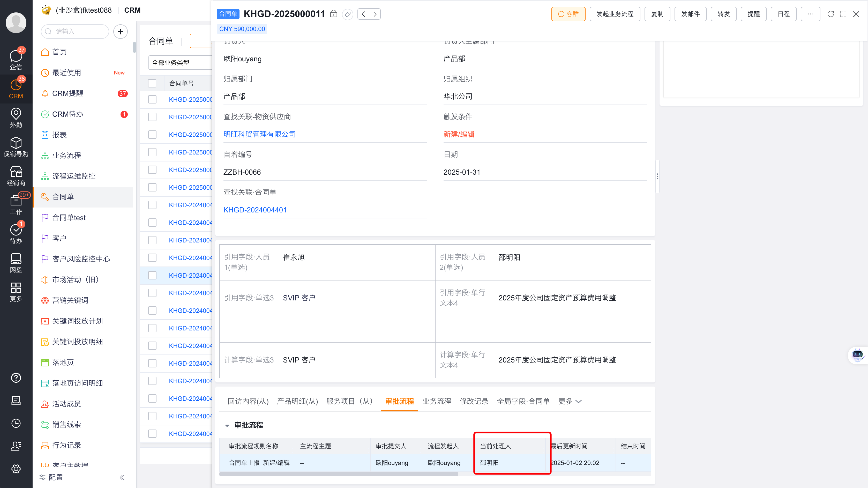Collapse the 审批流程 section triangle
The image size is (868, 488).
(227, 425)
